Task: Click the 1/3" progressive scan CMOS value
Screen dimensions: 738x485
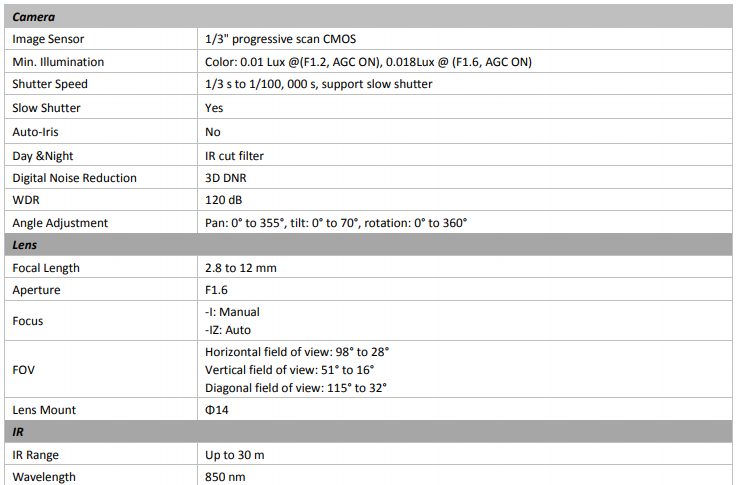Action: click(281, 39)
